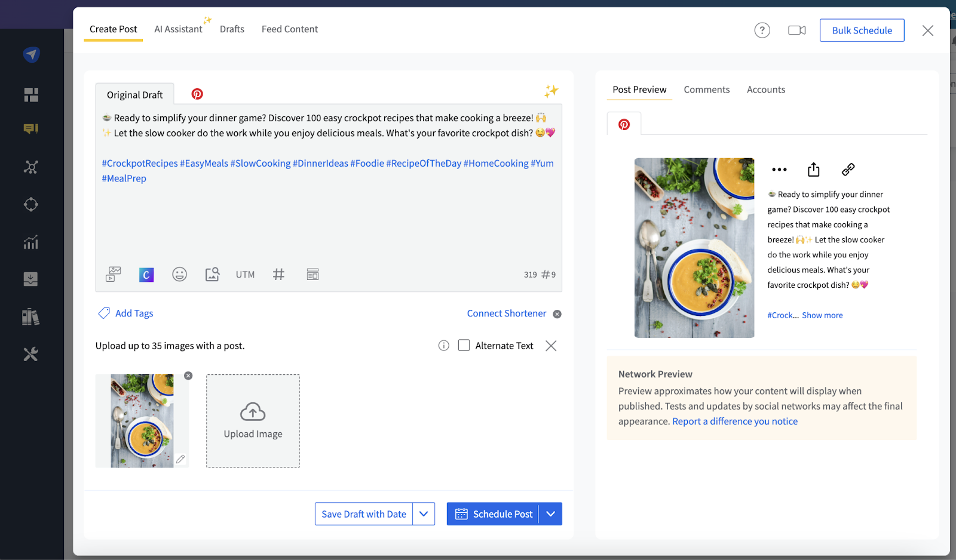Open the emoji picker
The height and width of the screenshot is (560, 956).
click(x=179, y=274)
